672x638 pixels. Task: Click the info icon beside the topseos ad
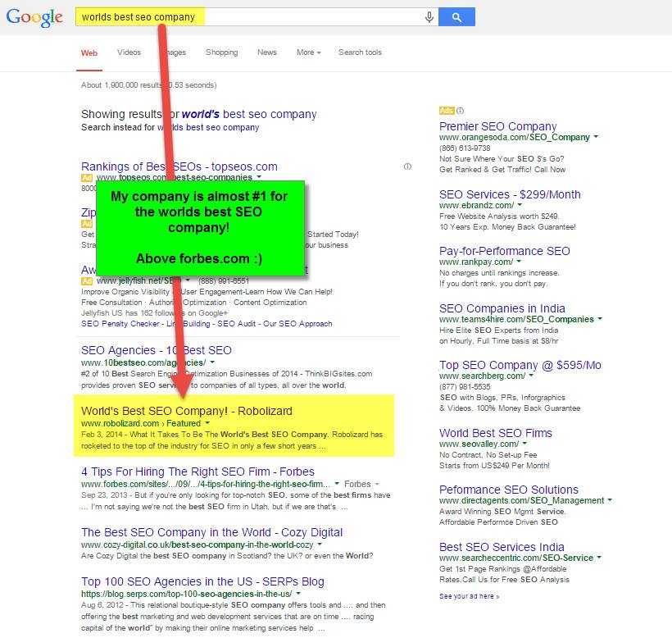pyautogui.click(x=407, y=166)
